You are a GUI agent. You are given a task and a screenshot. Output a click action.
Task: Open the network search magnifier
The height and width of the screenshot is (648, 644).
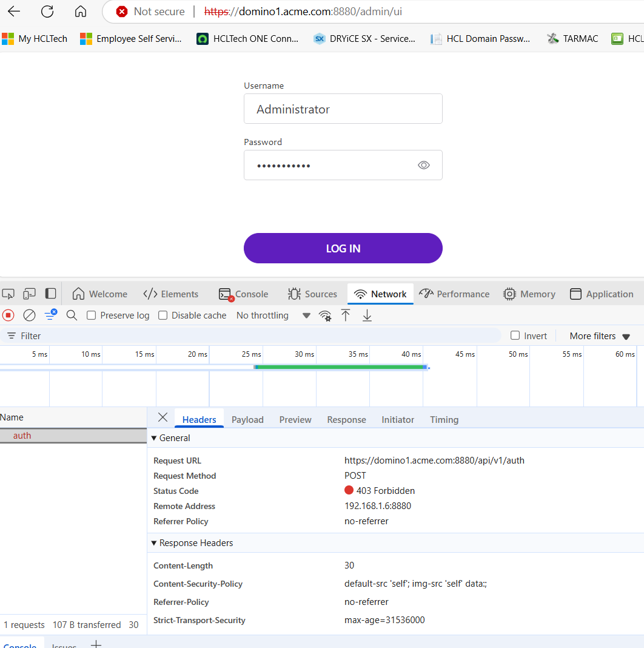pyautogui.click(x=72, y=316)
